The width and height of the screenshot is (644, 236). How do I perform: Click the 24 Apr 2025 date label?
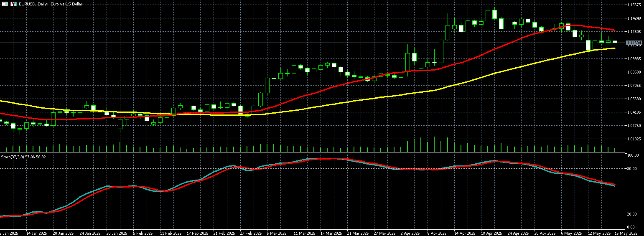point(518,233)
